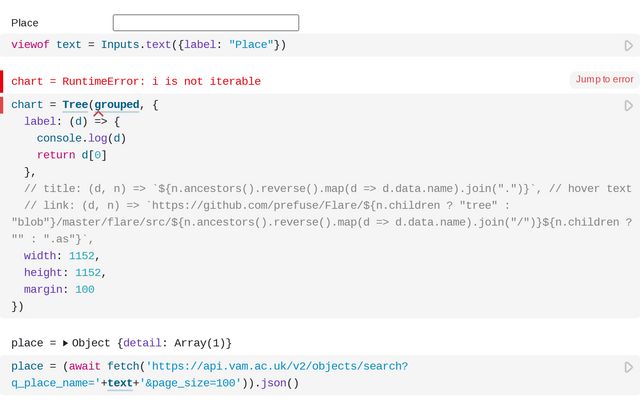Click the Place input label
The image size is (640, 400).
pyautogui.click(x=25, y=23)
